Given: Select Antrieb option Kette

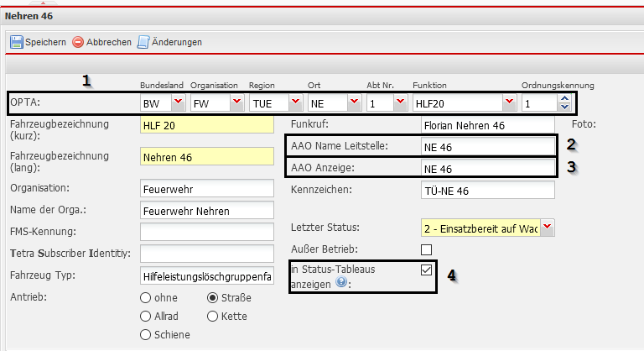Looking at the screenshot, I should tap(212, 316).
